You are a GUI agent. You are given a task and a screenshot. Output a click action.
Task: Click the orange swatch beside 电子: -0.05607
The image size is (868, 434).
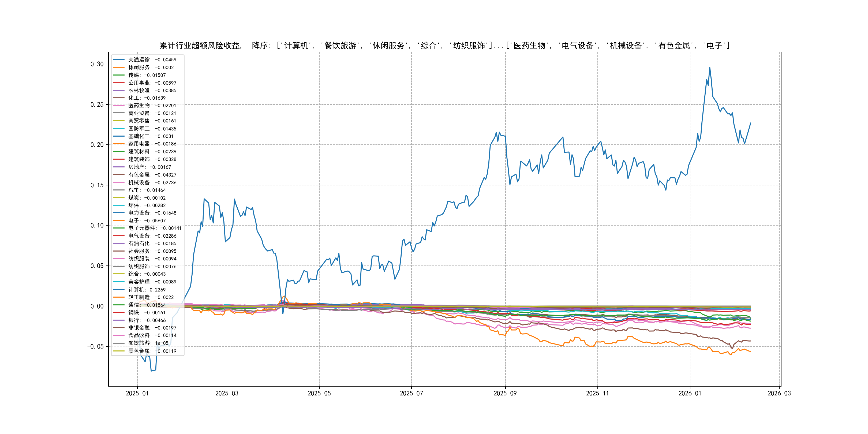[x=119, y=220]
